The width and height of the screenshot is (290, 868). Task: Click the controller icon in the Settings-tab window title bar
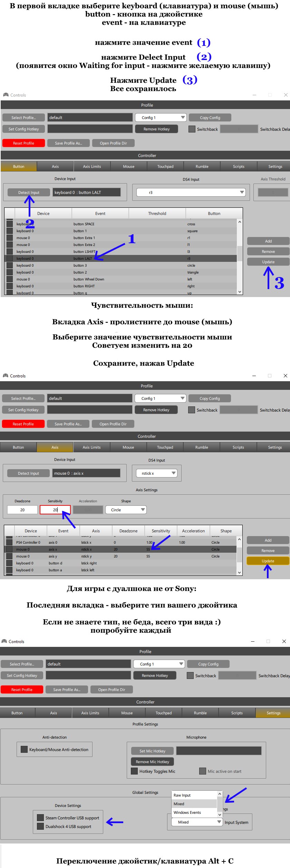pyautogui.click(x=4, y=641)
